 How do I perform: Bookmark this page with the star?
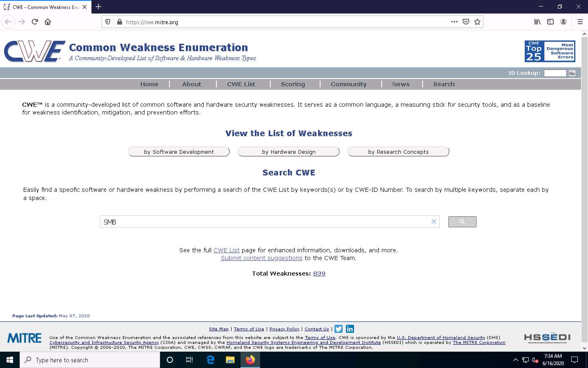(x=477, y=22)
